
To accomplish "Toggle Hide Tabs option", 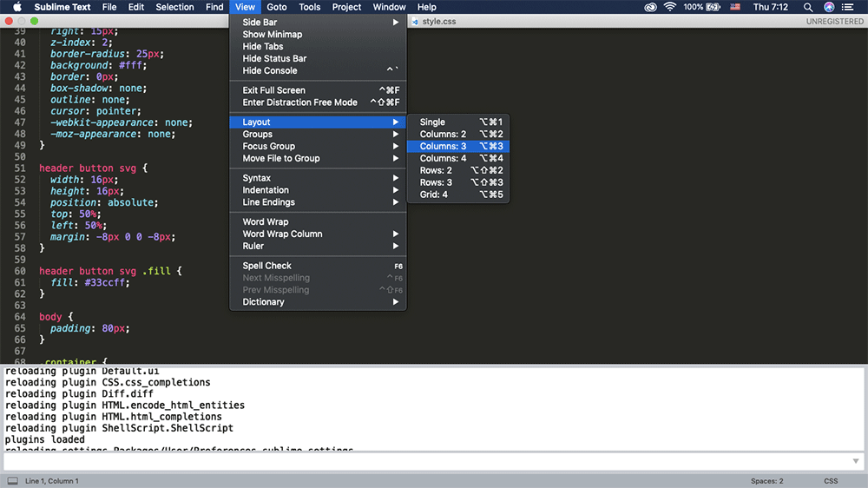I will pos(318,47).
